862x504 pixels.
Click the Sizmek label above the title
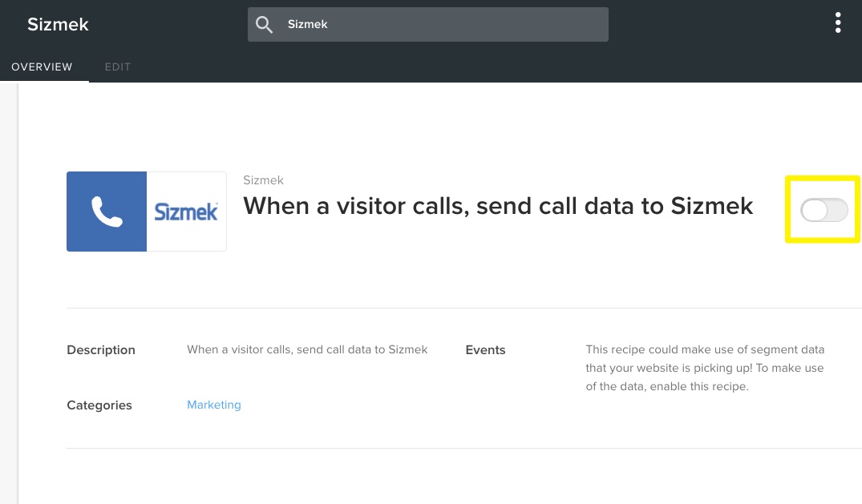[263, 179]
